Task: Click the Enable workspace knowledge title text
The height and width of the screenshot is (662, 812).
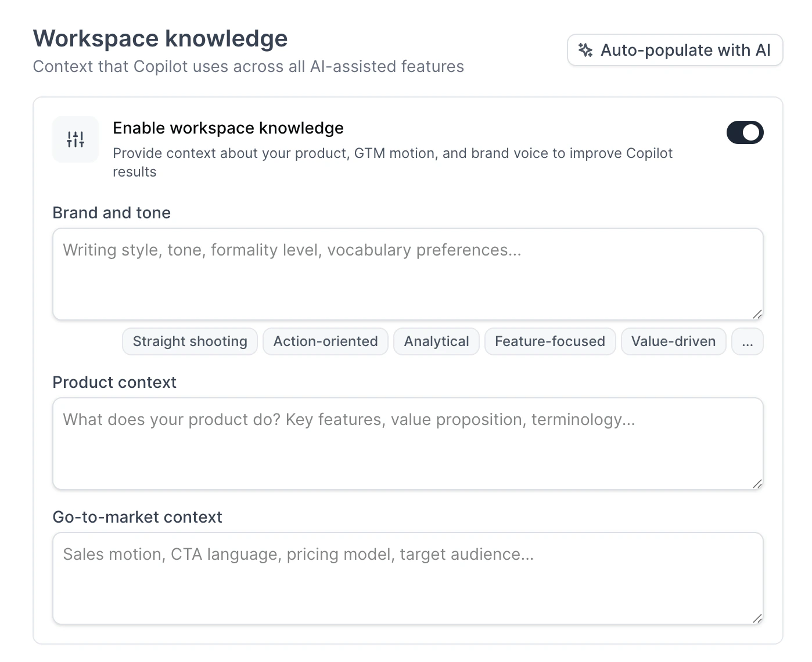Action: [228, 128]
